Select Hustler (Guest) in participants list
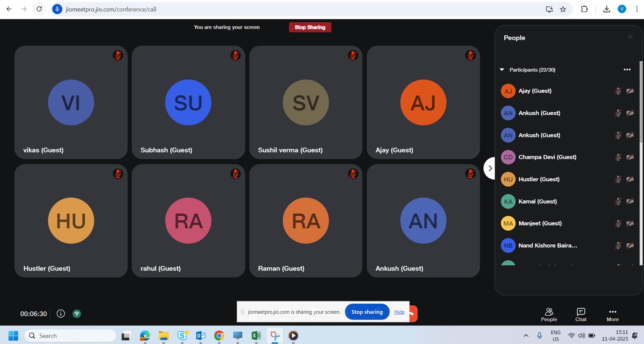This screenshot has width=644, height=344. pos(539,179)
